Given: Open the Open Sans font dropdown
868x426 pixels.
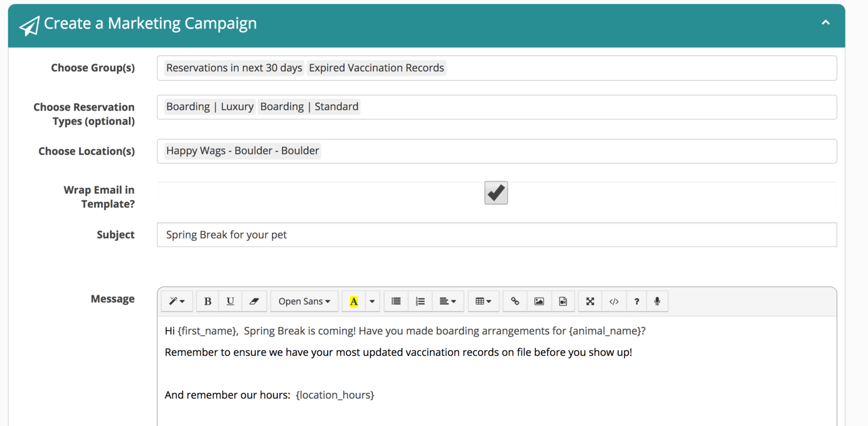Looking at the screenshot, I should [304, 301].
